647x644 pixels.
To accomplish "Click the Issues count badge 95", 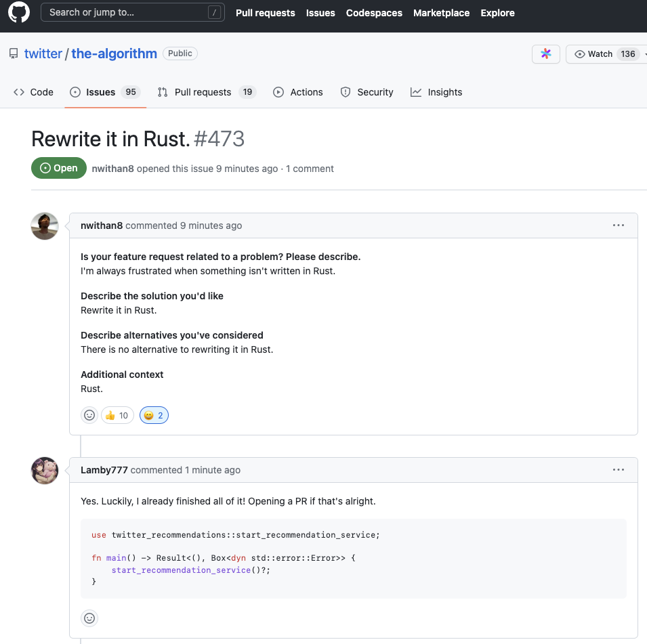I will click(x=130, y=92).
